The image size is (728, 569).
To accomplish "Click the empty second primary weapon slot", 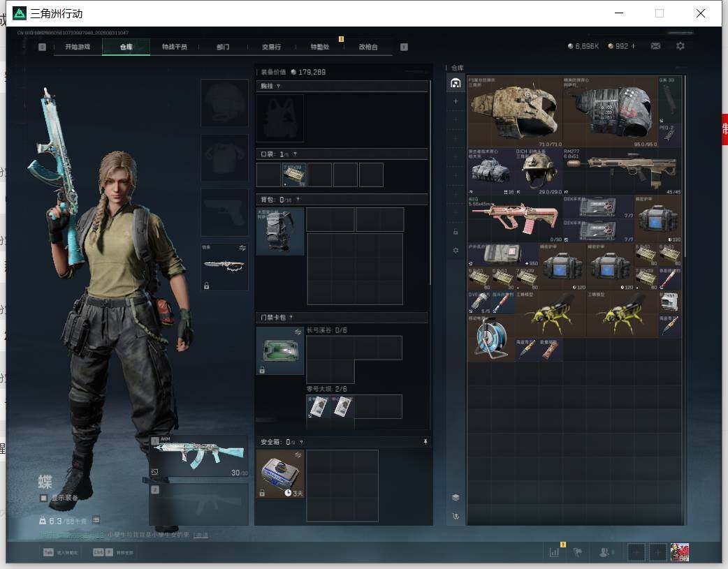I will [x=199, y=505].
